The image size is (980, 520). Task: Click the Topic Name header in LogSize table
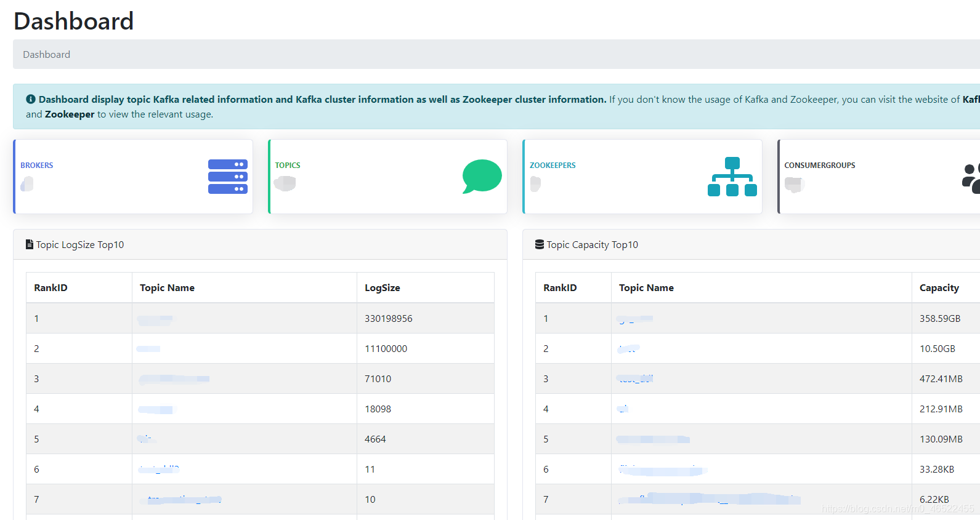(x=167, y=288)
